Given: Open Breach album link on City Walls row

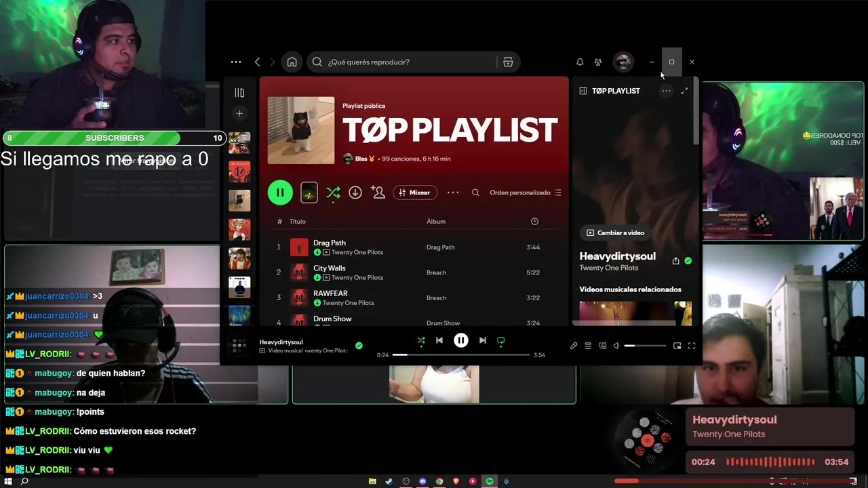Looking at the screenshot, I should (x=436, y=272).
